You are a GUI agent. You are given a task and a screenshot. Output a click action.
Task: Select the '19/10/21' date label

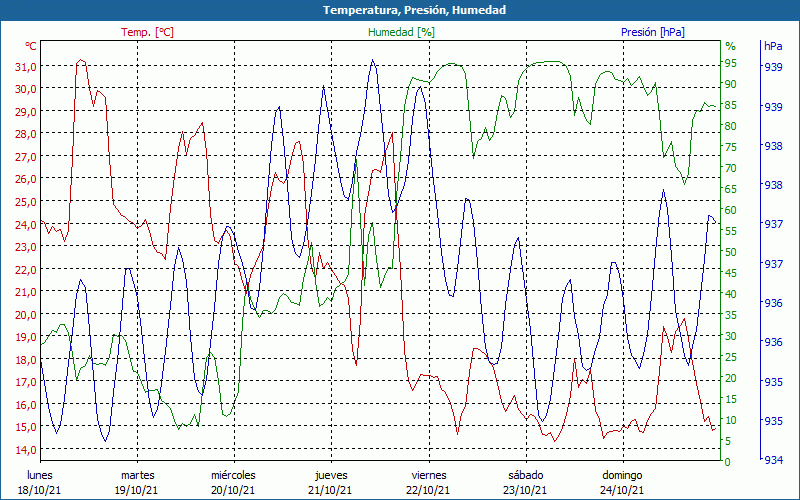click(x=136, y=491)
